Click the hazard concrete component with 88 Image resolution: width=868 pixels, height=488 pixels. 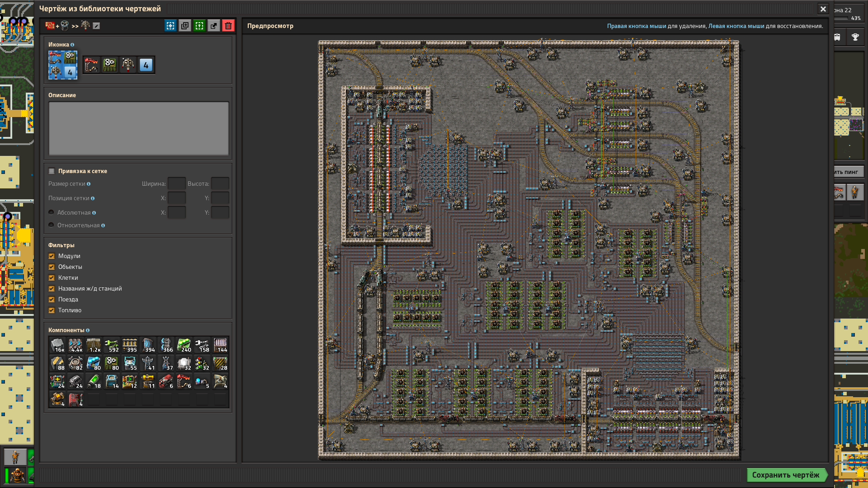tap(57, 363)
